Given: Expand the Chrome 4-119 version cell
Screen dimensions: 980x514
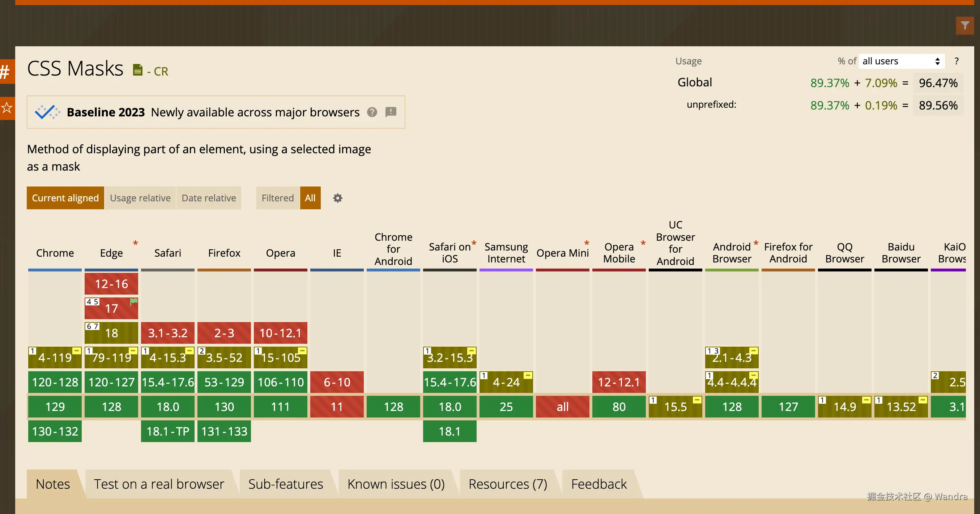Looking at the screenshot, I should 55,358.
